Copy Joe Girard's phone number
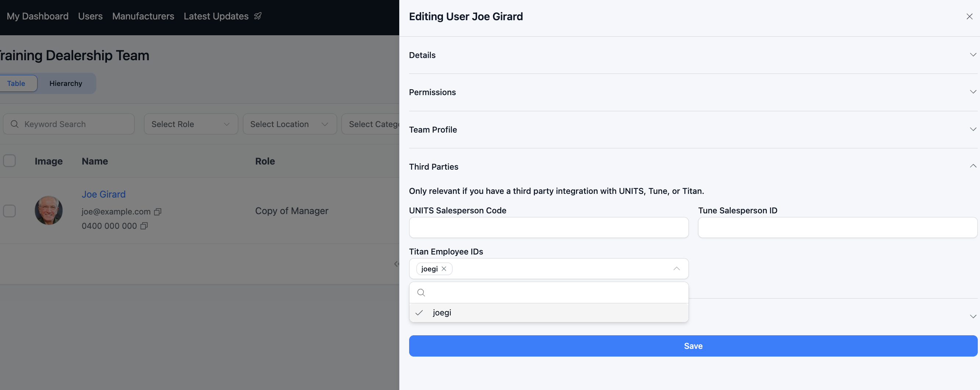Screen dimensions: 980x390 144,226
